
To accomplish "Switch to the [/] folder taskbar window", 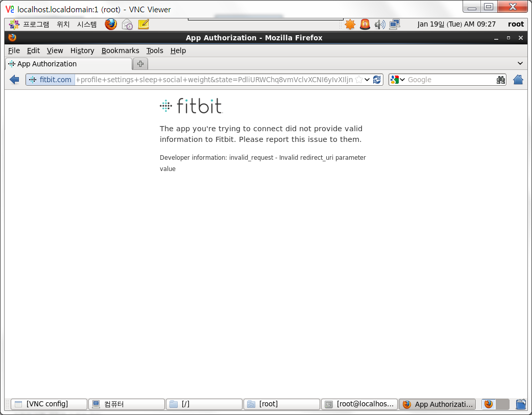I will [x=205, y=404].
